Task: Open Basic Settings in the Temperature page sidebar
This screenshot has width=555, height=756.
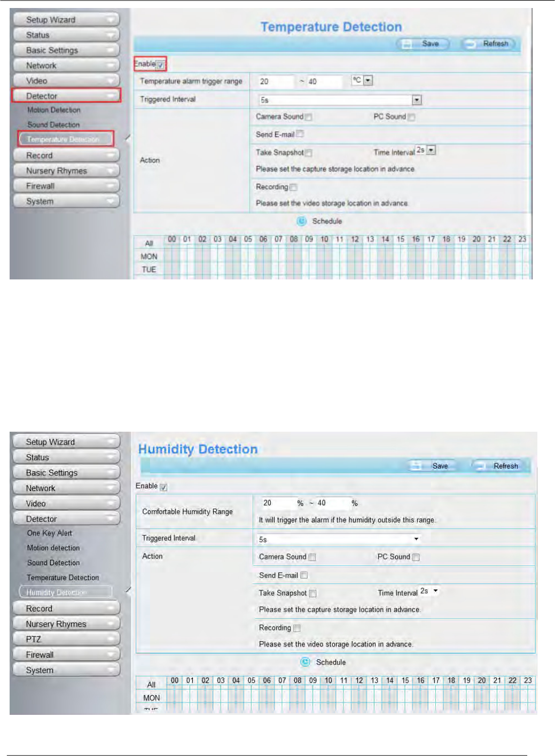Action: [x=66, y=50]
